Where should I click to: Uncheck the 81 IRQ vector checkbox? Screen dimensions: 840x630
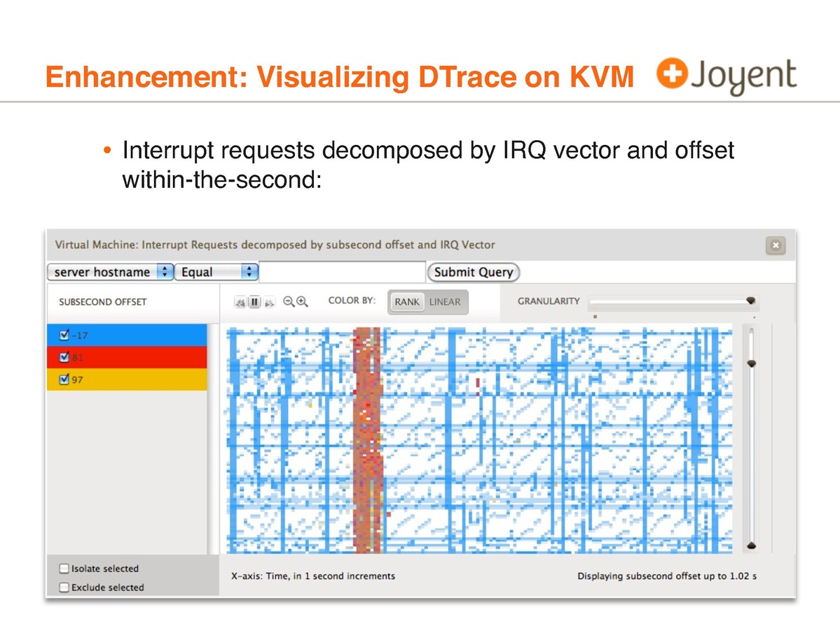click(x=64, y=357)
